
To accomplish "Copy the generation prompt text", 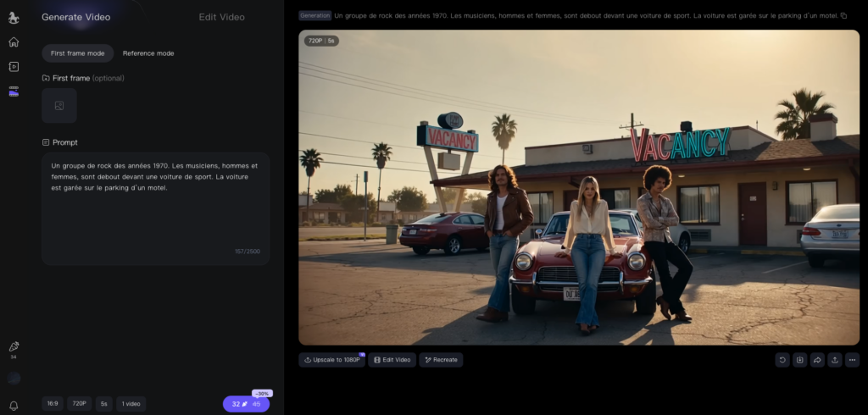I will 843,15.
